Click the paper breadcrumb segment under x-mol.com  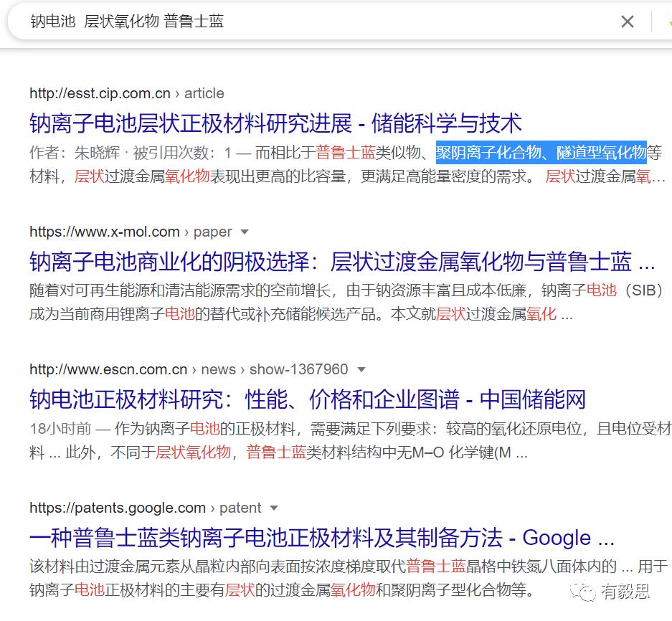[x=213, y=231]
